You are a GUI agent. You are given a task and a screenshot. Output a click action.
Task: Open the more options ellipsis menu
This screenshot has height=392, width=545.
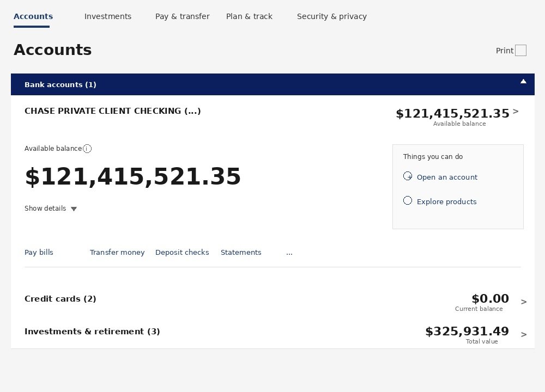[289, 254]
